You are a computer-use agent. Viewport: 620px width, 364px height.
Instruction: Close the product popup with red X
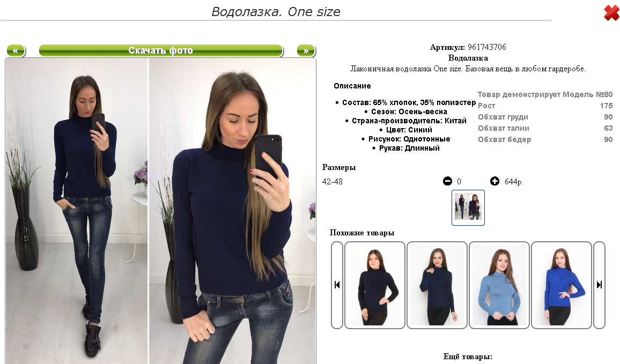[611, 13]
